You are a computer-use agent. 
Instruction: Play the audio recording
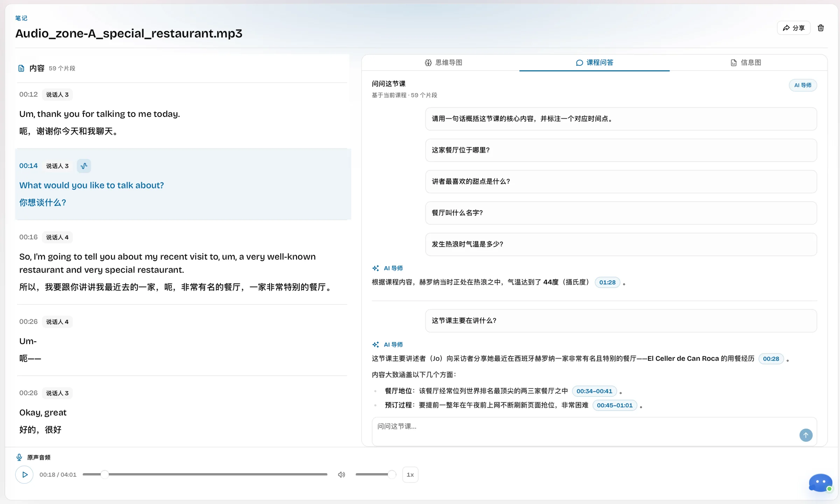pyautogui.click(x=24, y=475)
